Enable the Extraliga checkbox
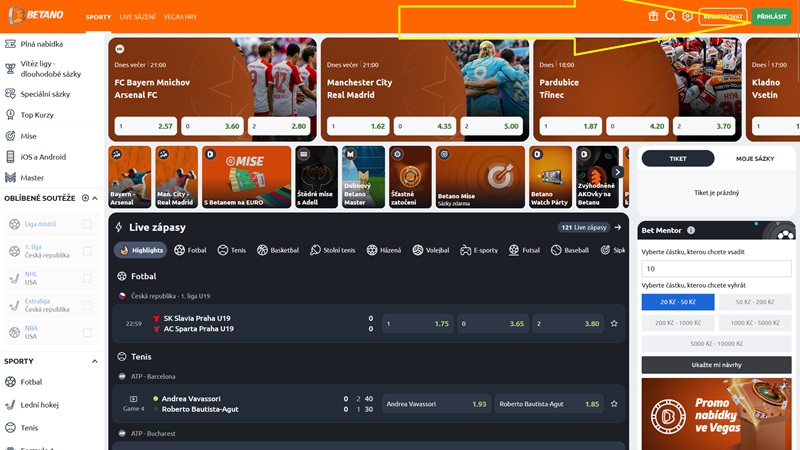Image resolution: width=800 pixels, height=450 pixels. pyautogui.click(x=88, y=304)
